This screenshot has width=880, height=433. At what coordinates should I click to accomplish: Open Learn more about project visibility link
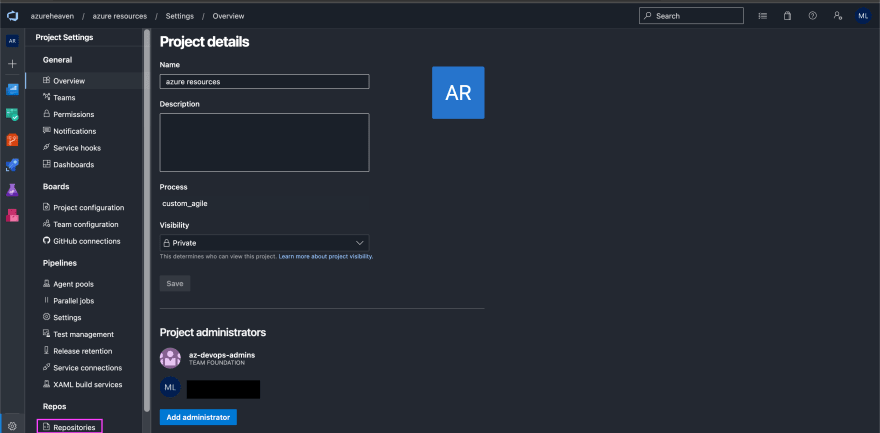[x=326, y=256]
